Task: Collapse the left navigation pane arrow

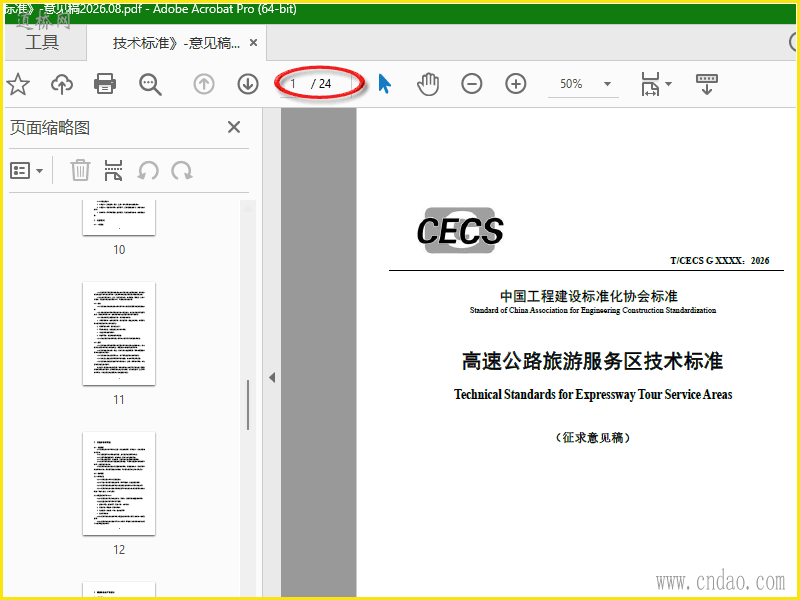Action: click(272, 378)
